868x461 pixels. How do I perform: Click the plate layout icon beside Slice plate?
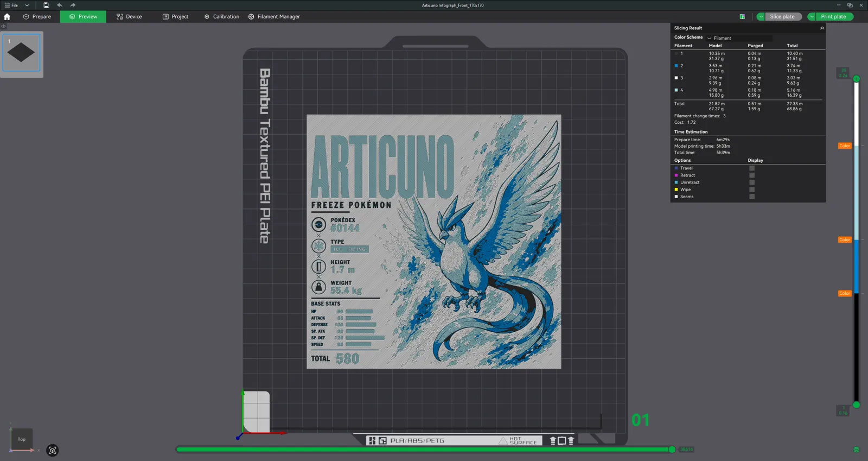tap(742, 17)
